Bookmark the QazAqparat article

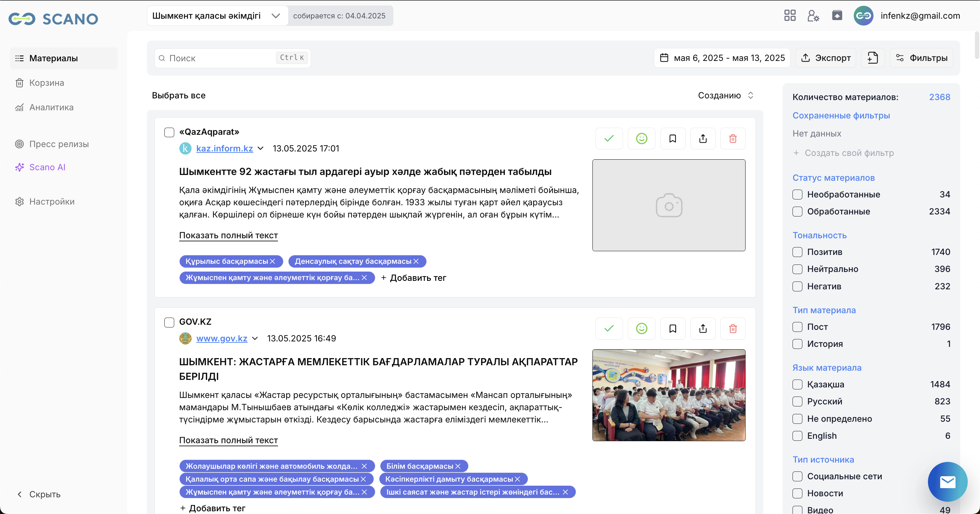point(673,139)
